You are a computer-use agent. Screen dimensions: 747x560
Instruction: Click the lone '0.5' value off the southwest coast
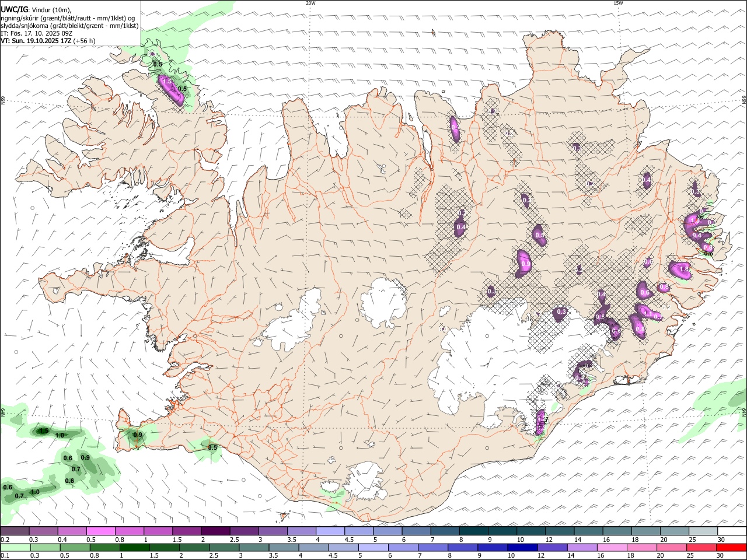212,447
